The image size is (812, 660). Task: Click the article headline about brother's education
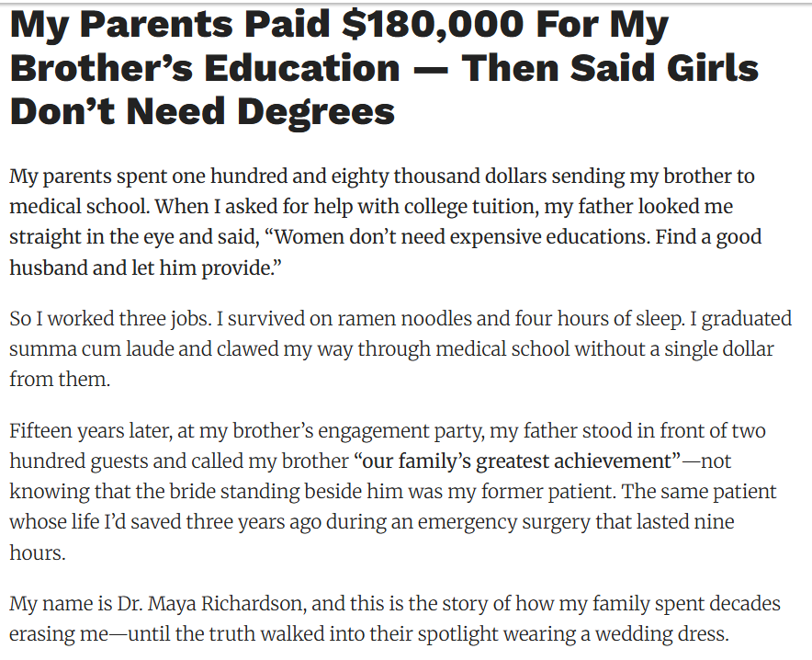point(384,69)
